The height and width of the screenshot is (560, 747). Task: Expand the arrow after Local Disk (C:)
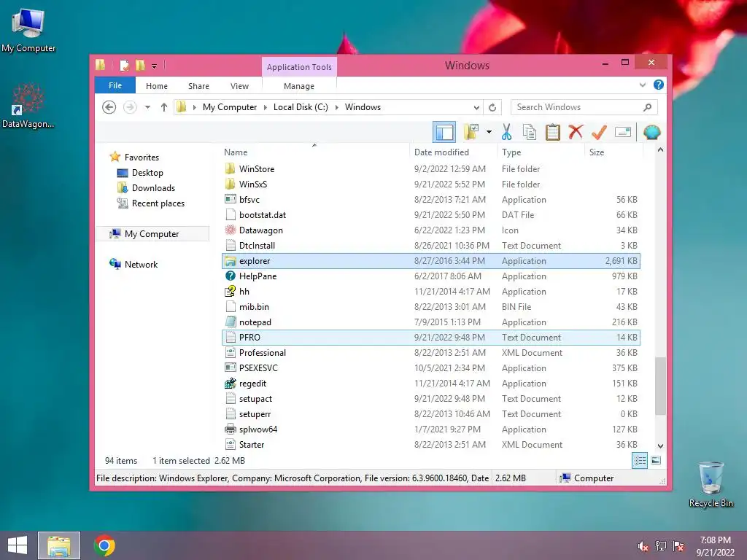click(337, 107)
